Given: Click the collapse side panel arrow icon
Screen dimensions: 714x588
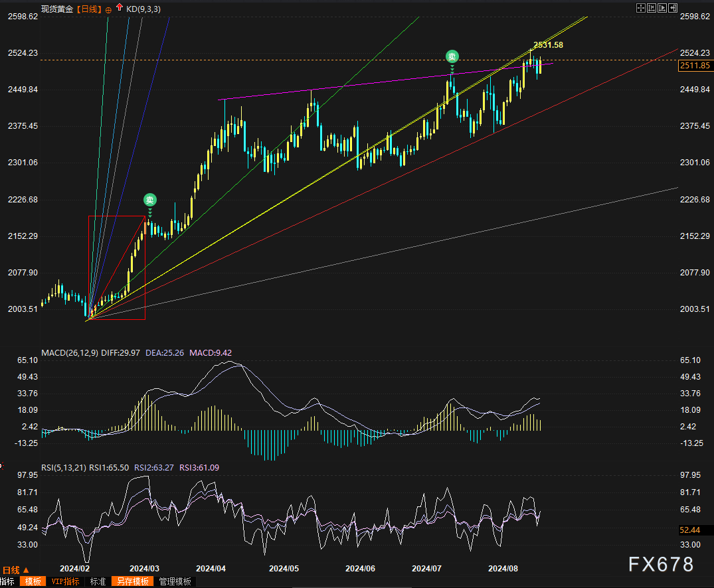Looking at the screenshot, I should 673,8.
